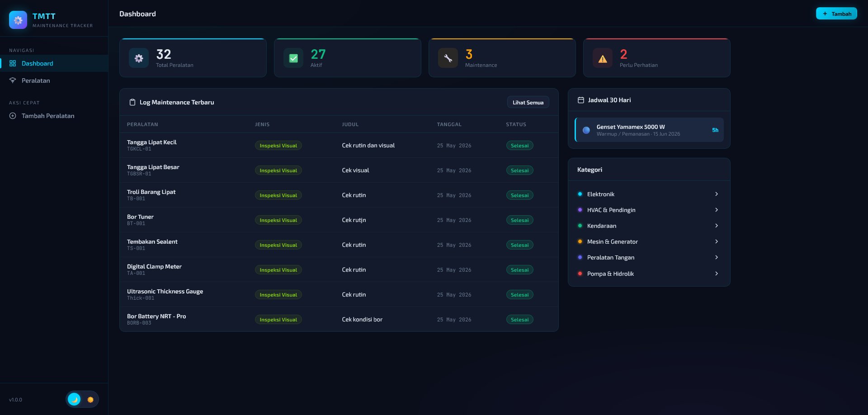Click the TGBSR-01 equipment code
This screenshot has width=868, height=415.
139,174
